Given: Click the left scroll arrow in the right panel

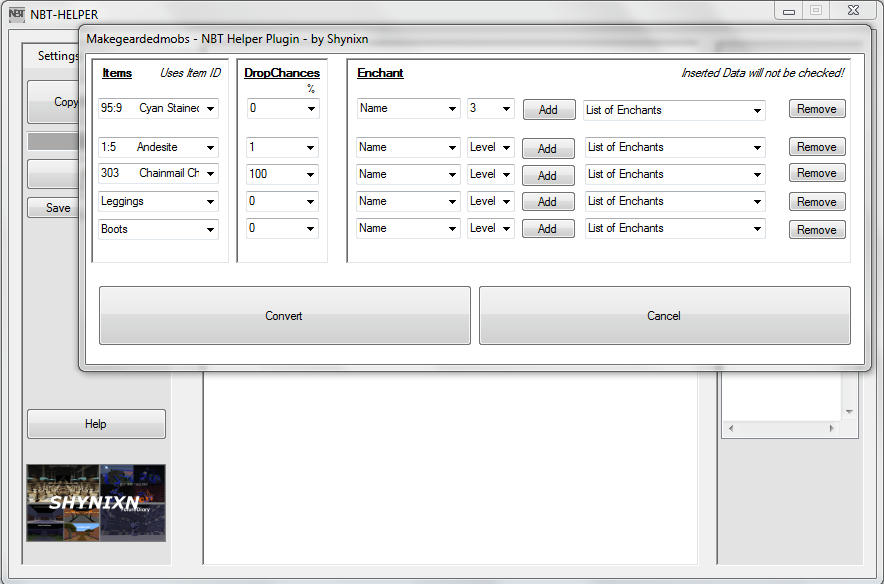Looking at the screenshot, I should (729, 428).
